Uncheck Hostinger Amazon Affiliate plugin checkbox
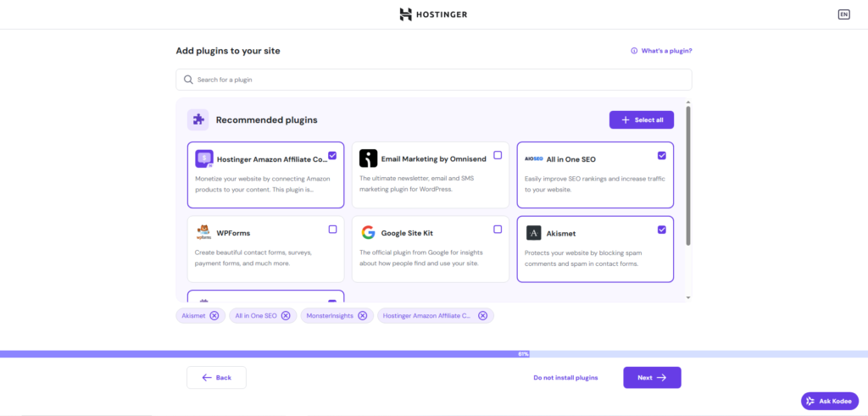The width and height of the screenshot is (868, 416). 332,155
